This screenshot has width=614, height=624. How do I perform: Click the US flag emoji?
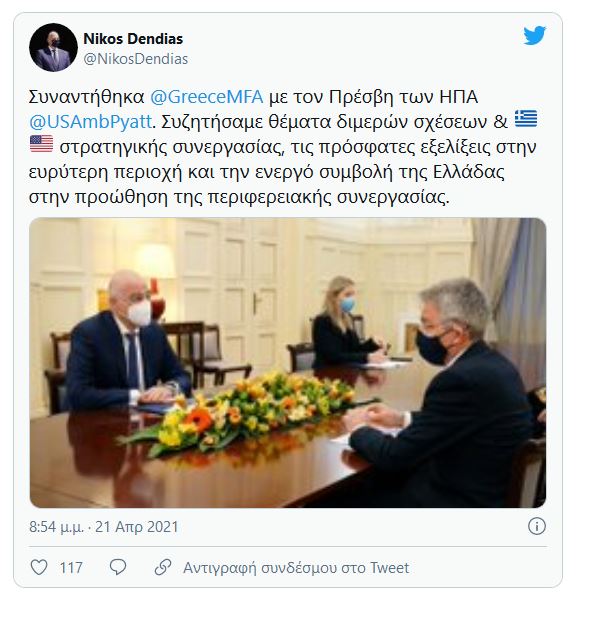click(41, 144)
